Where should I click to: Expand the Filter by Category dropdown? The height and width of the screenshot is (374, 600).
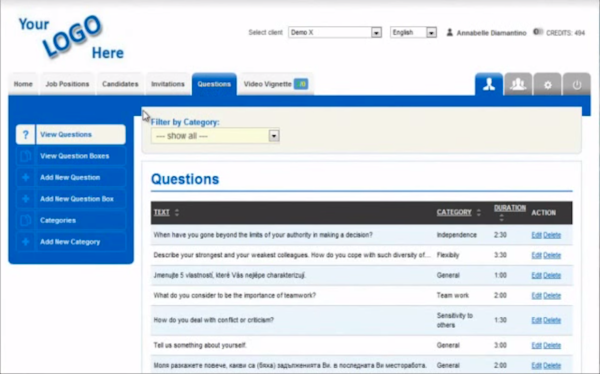(x=215, y=136)
